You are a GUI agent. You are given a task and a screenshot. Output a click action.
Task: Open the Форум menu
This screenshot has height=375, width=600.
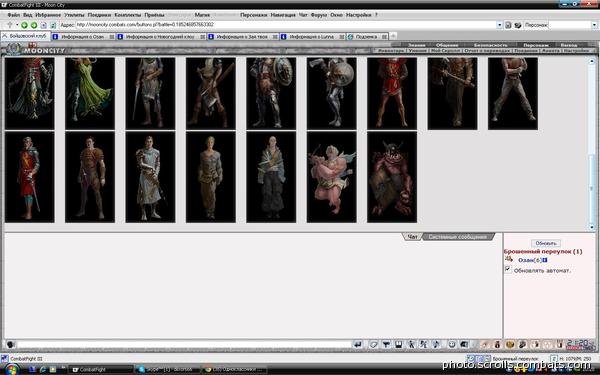coord(318,15)
